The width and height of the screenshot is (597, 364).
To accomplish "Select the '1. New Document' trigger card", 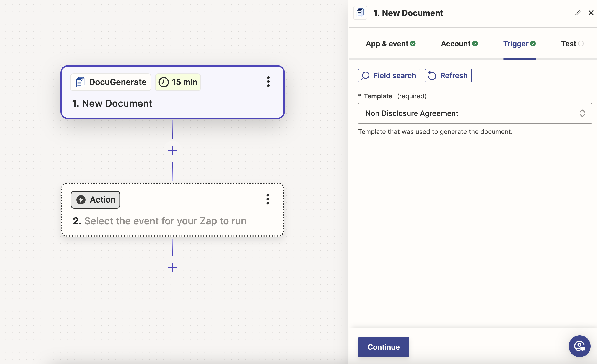I will pyautogui.click(x=172, y=92).
